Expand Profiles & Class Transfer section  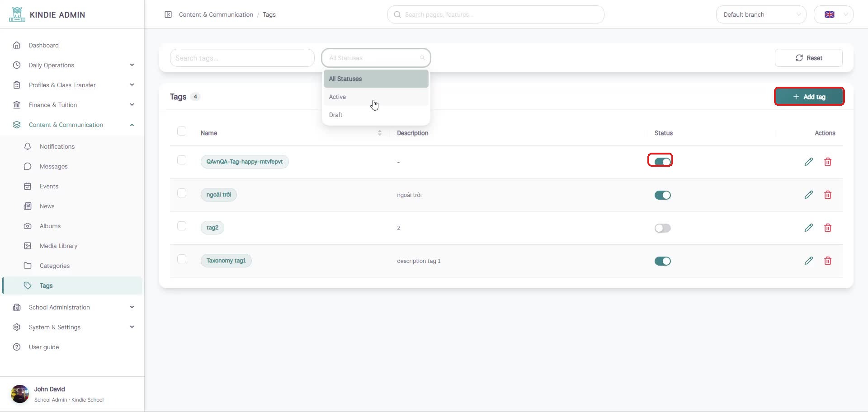tap(72, 85)
